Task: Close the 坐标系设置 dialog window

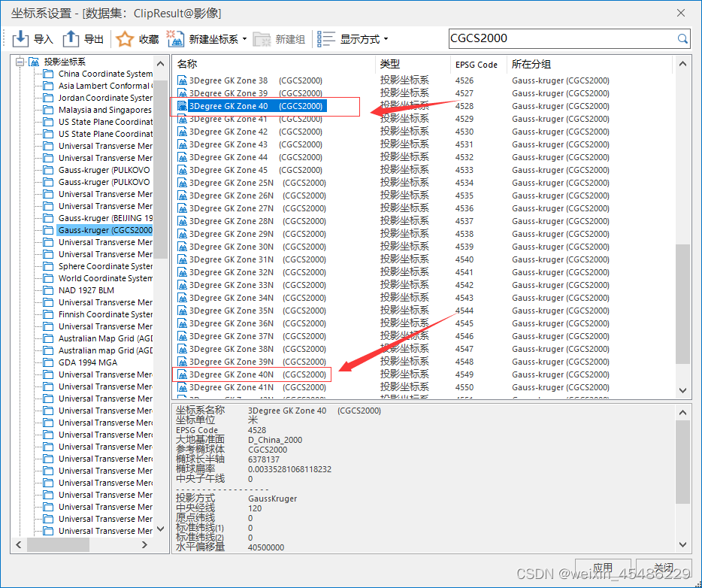Action: pyautogui.click(x=680, y=13)
